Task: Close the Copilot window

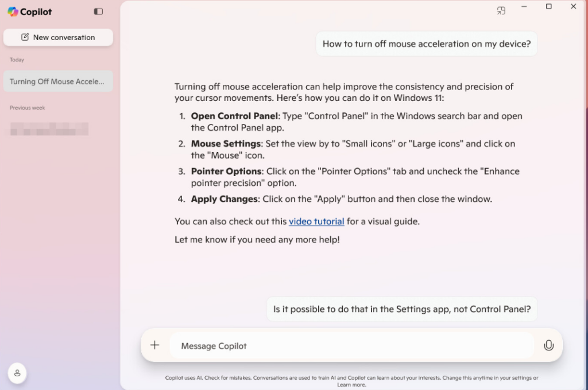Action: [x=574, y=6]
